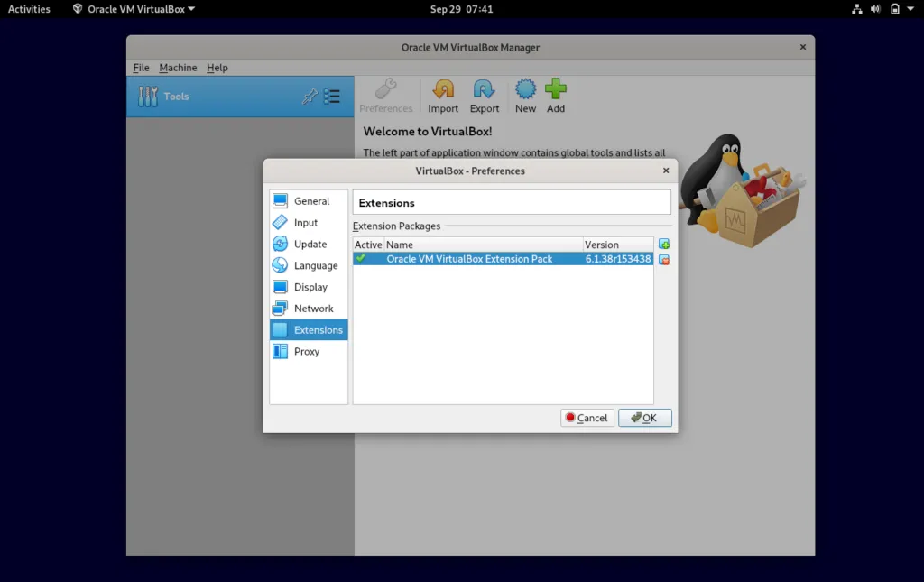The image size is (924, 582).
Task: Open the File menu
Action: [x=141, y=68]
